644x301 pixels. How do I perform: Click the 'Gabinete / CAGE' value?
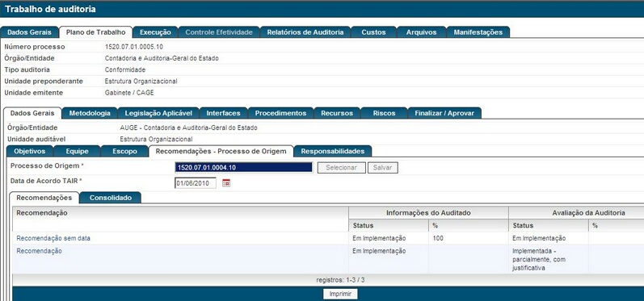coord(129,93)
